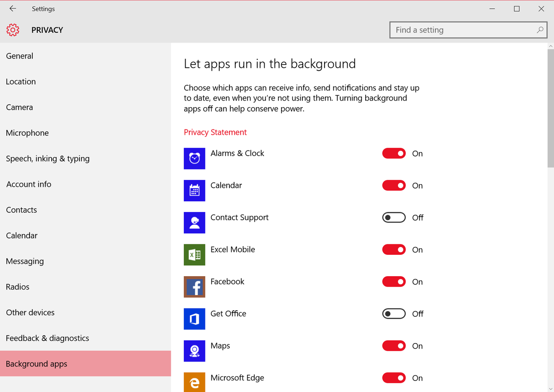Click the Maps app icon
The width and height of the screenshot is (554, 392).
point(194,351)
